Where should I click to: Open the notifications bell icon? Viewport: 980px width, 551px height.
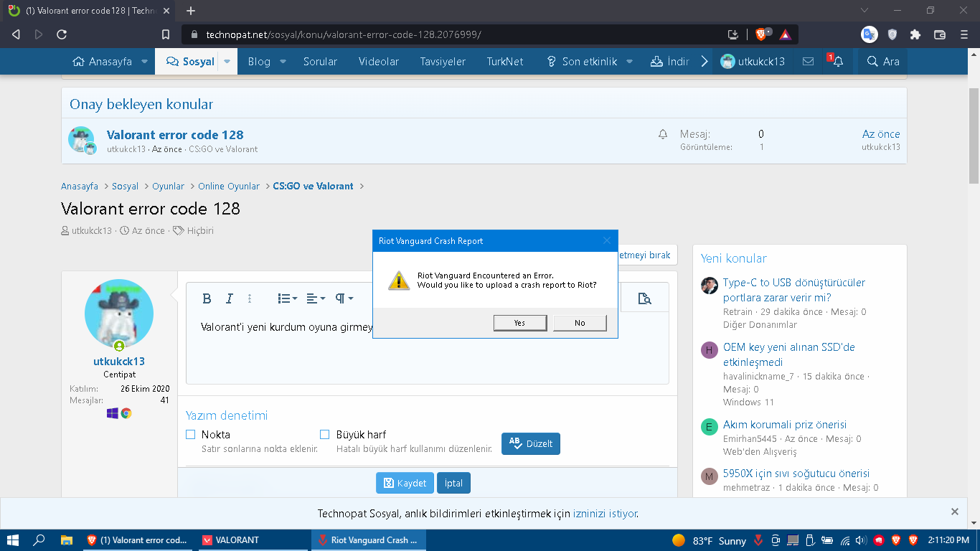[x=837, y=62]
